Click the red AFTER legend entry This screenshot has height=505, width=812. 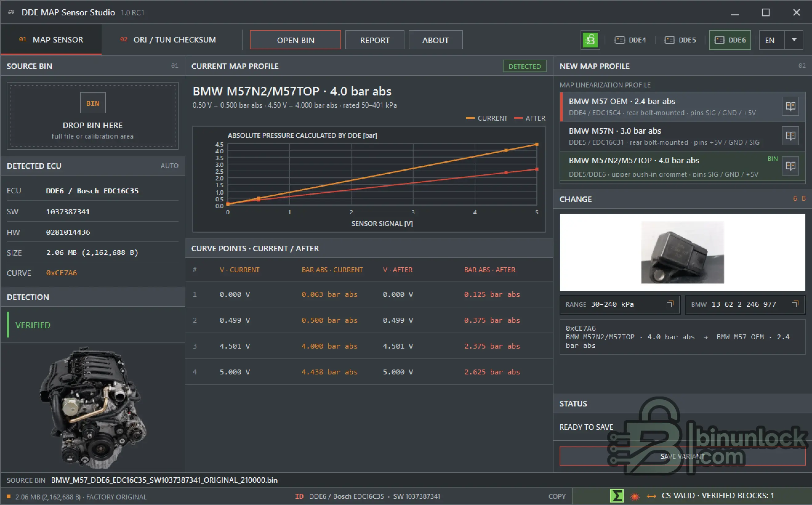coord(530,118)
